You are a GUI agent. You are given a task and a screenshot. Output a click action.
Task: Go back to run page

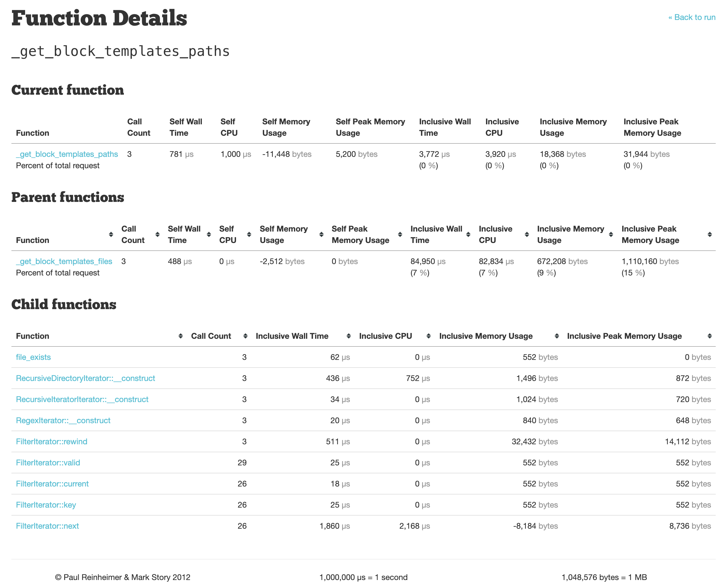pos(691,17)
